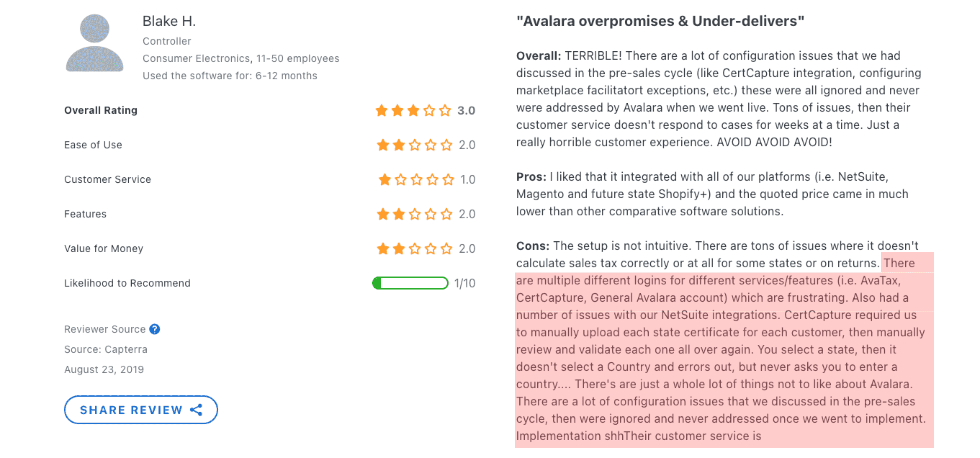Click the second Ease of Use star
This screenshot has height=458, width=980.
[399, 145]
